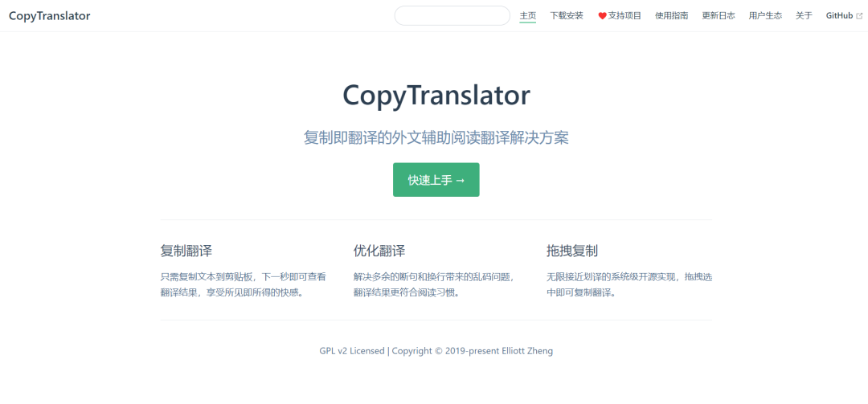Open 使用指南 in the navigation bar
Viewport: 868px width, 404px height.
671,15
